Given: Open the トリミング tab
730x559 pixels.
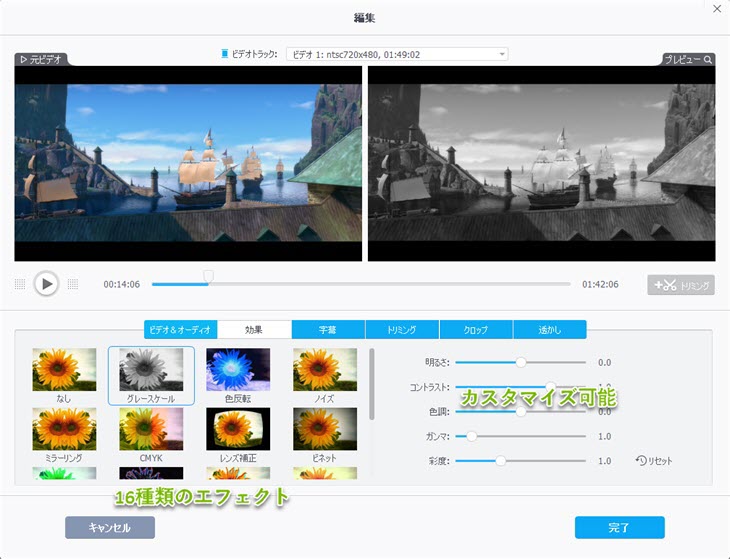Looking at the screenshot, I should click(x=402, y=330).
